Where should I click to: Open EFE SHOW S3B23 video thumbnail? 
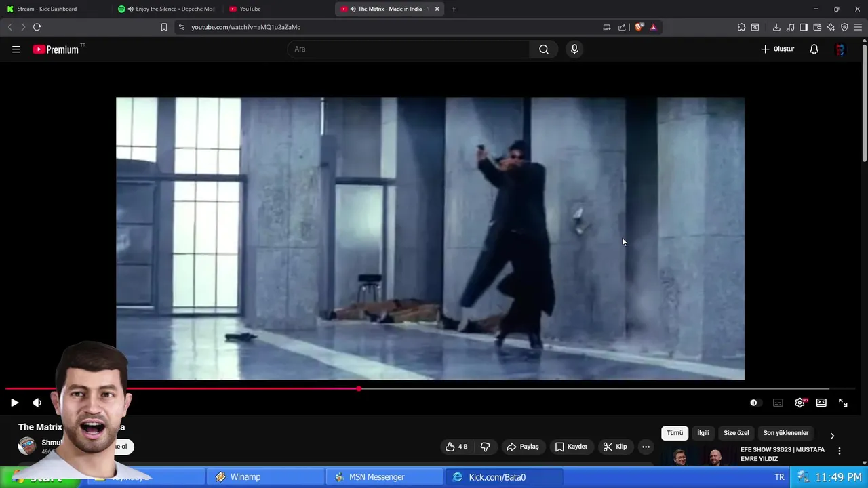(698, 456)
